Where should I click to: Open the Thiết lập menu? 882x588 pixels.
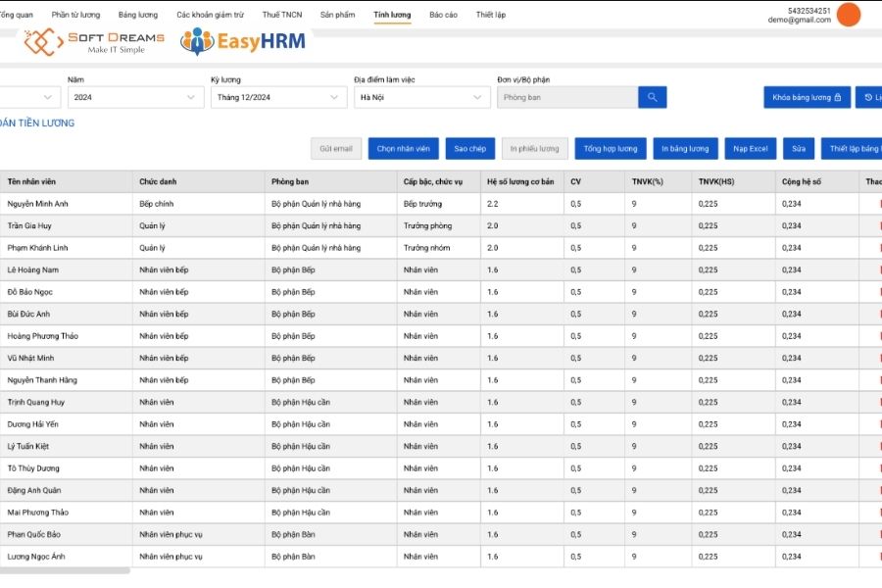click(x=491, y=15)
